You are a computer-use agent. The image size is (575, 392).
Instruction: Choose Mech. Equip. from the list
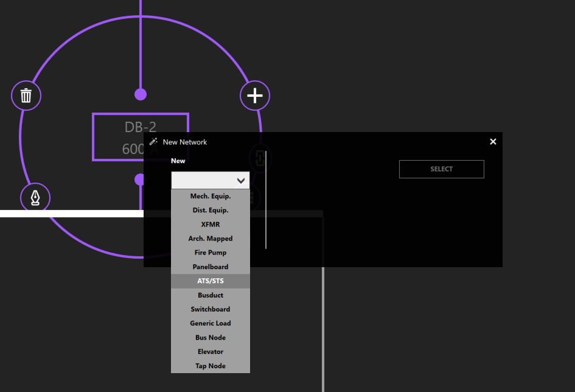[x=211, y=196]
